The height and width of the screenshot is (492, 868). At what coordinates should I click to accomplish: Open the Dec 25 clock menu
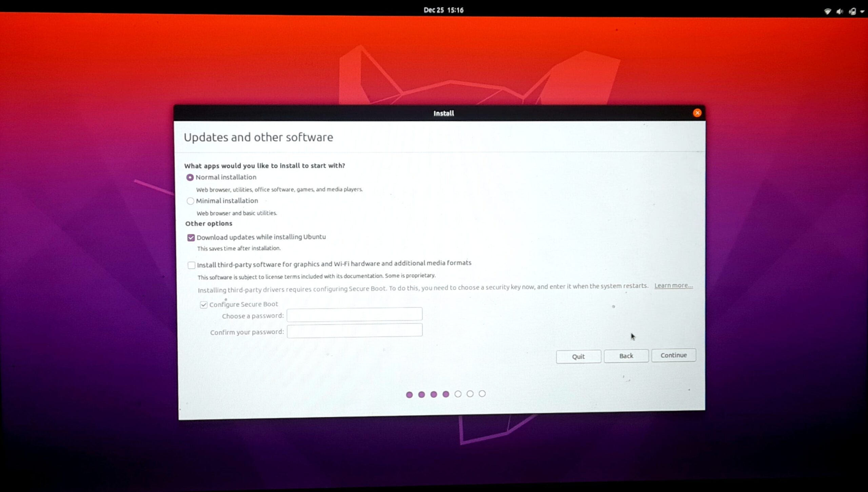point(443,10)
